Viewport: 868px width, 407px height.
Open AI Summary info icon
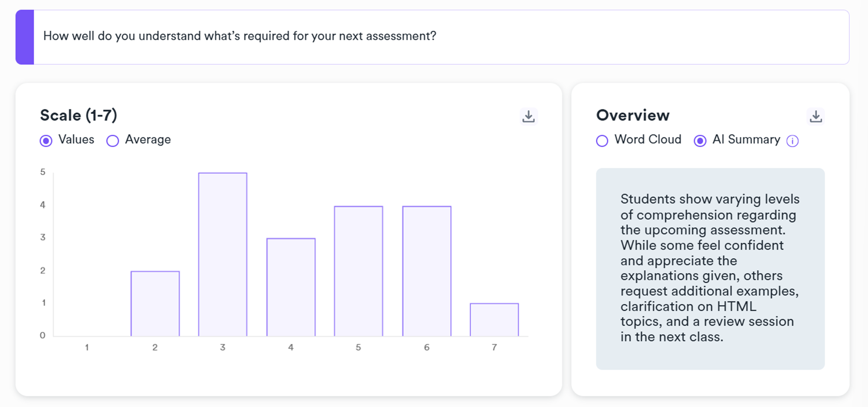792,141
